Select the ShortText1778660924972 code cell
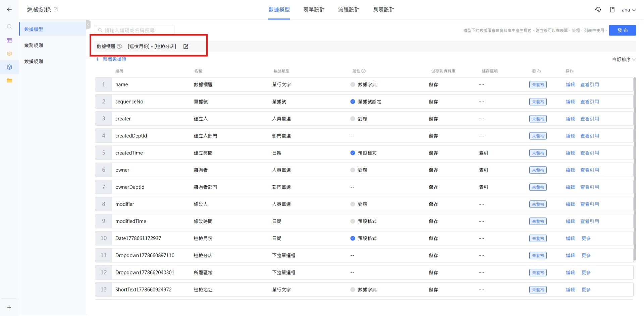Screen dimensions: 644x316 (144, 290)
